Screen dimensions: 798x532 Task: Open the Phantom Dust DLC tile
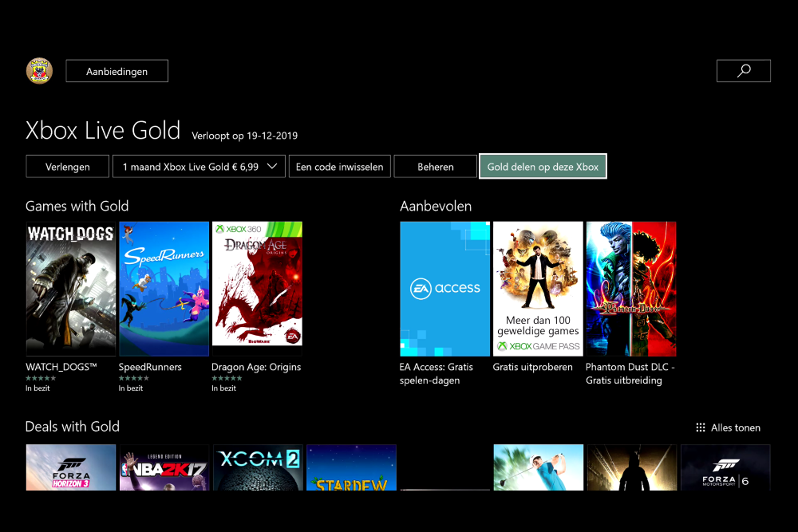(x=631, y=289)
